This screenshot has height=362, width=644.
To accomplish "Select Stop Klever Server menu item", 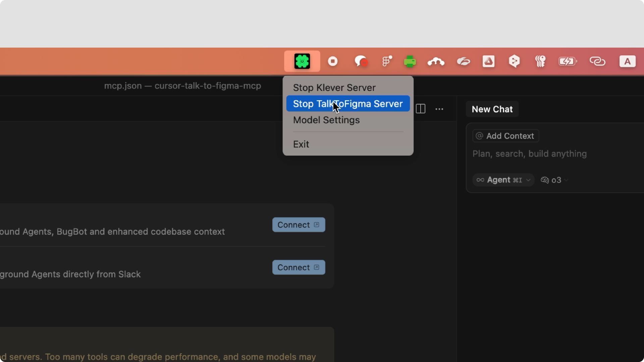I will tap(334, 88).
